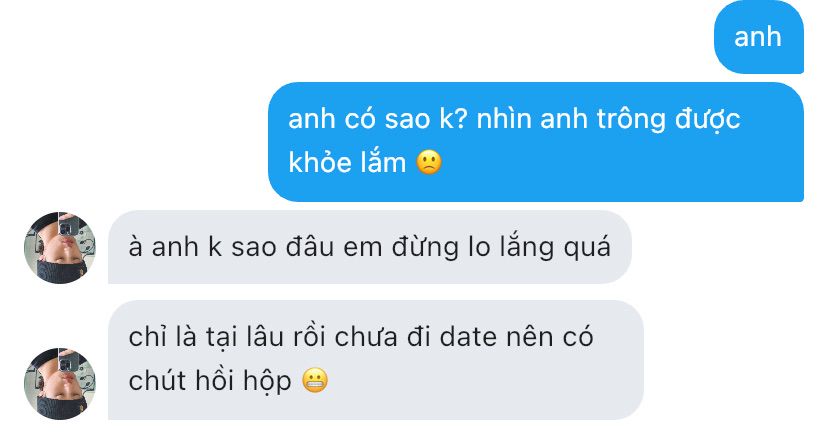Click the word 'date' in last message
The width and height of the screenshot is (828, 434).
pos(468,337)
